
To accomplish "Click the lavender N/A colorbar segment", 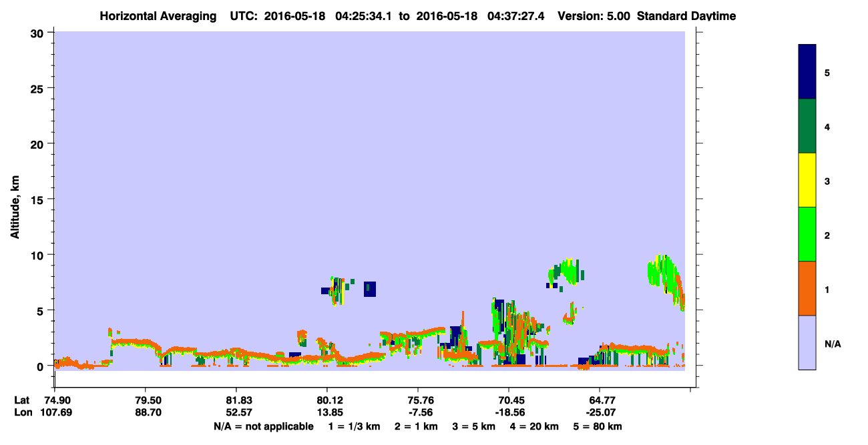I will pyautogui.click(x=807, y=342).
